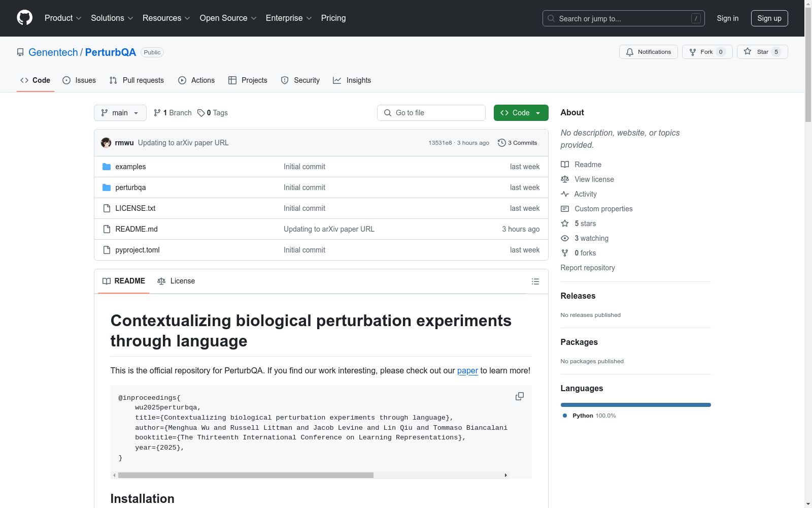Click the eye icon beside 3 watching
Screen dimensions: 812x508
point(565,238)
